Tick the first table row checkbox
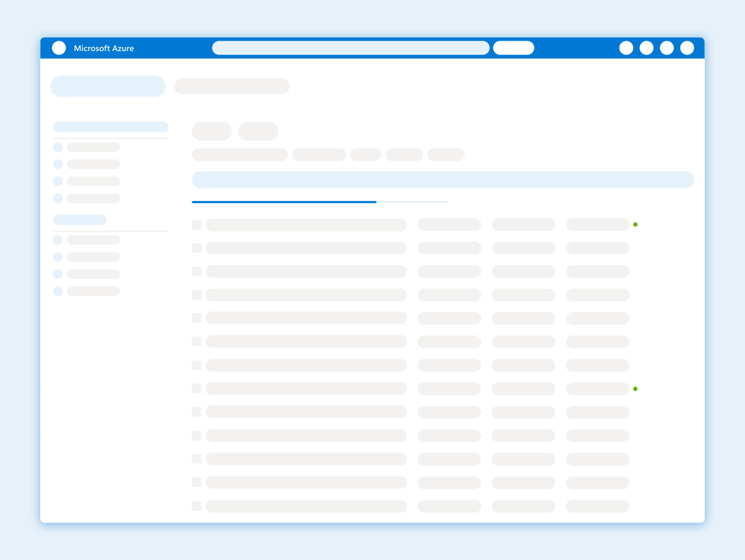The height and width of the screenshot is (560, 745). coord(196,225)
